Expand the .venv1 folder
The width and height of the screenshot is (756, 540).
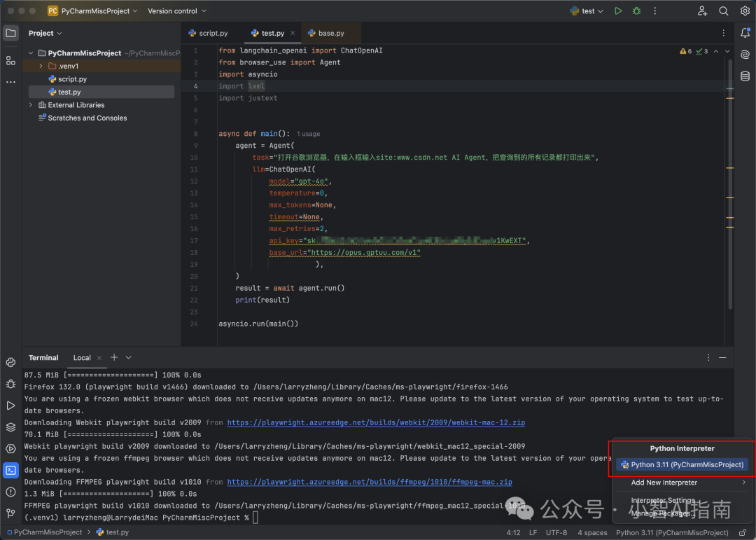point(41,66)
